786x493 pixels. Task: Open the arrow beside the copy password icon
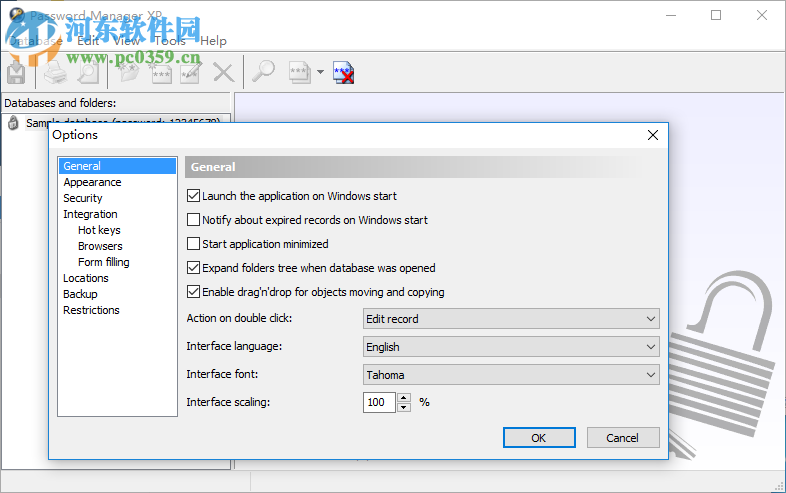pyautogui.click(x=320, y=72)
